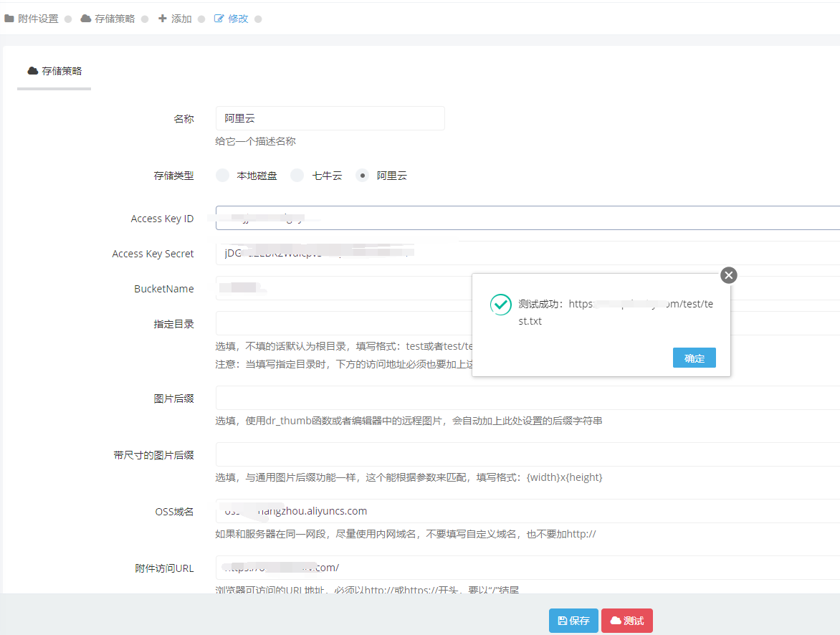Go to the 存储策略 breadcrumb item
Screen dimensions: 840x635
[x=108, y=19]
